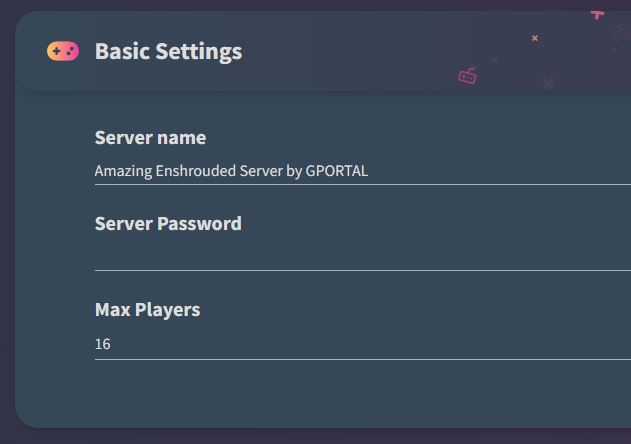Click the Server Password label
This screenshot has height=444, width=631.
(168, 223)
